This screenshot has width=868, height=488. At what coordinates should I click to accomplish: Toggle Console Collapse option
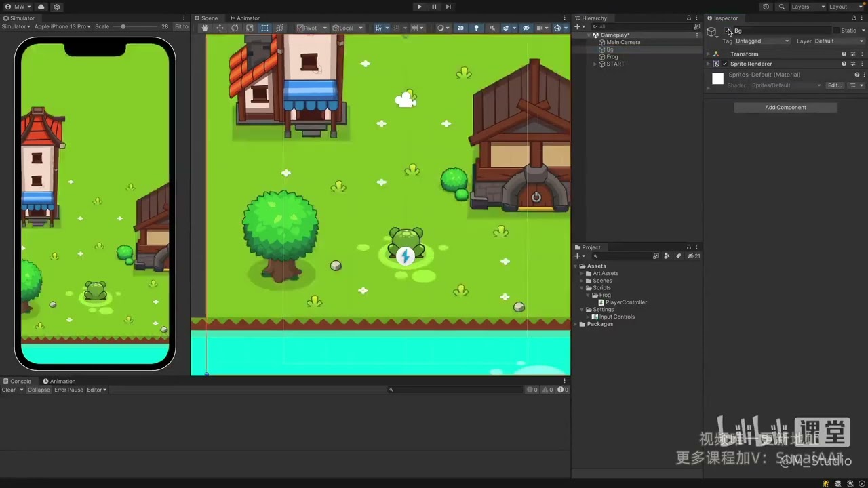(x=39, y=390)
